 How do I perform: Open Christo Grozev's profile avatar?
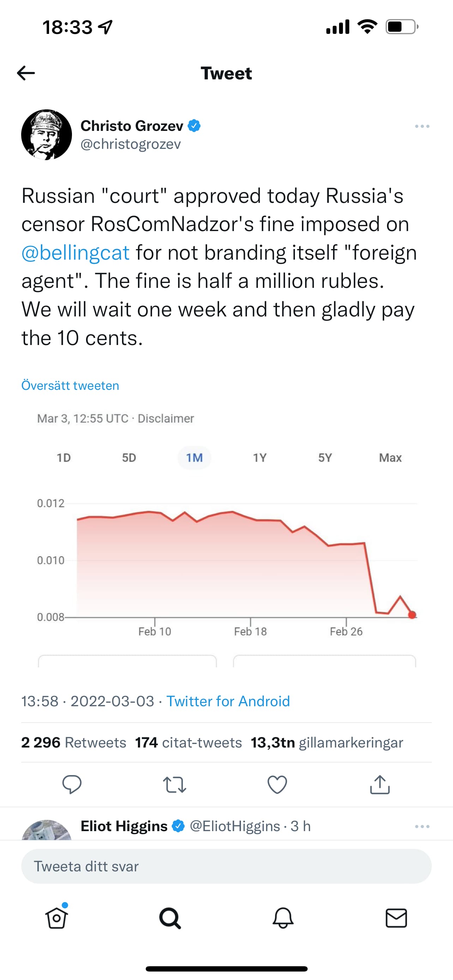[47, 135]
